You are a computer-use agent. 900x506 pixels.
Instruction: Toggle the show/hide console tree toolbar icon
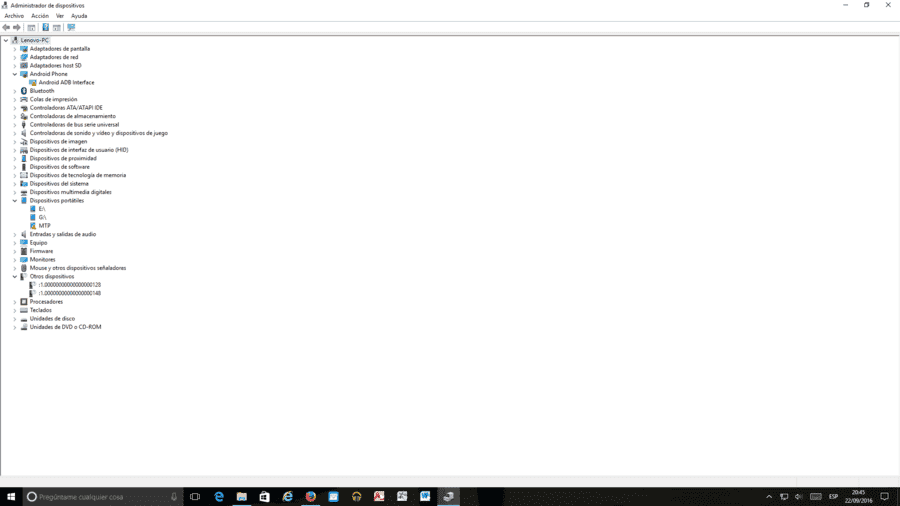pos(32,28)
